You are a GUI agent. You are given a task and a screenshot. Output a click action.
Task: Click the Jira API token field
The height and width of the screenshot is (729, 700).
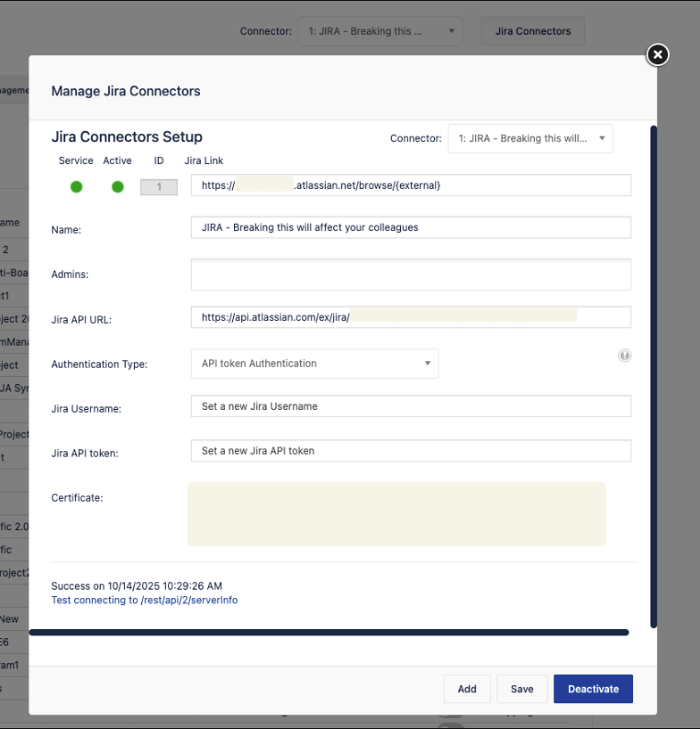pos(411,450)
